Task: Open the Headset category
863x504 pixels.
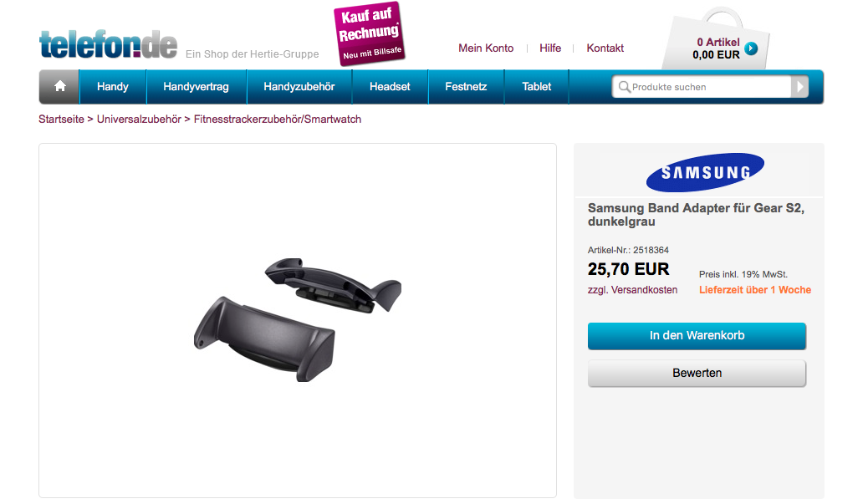Action: (390, 86)
